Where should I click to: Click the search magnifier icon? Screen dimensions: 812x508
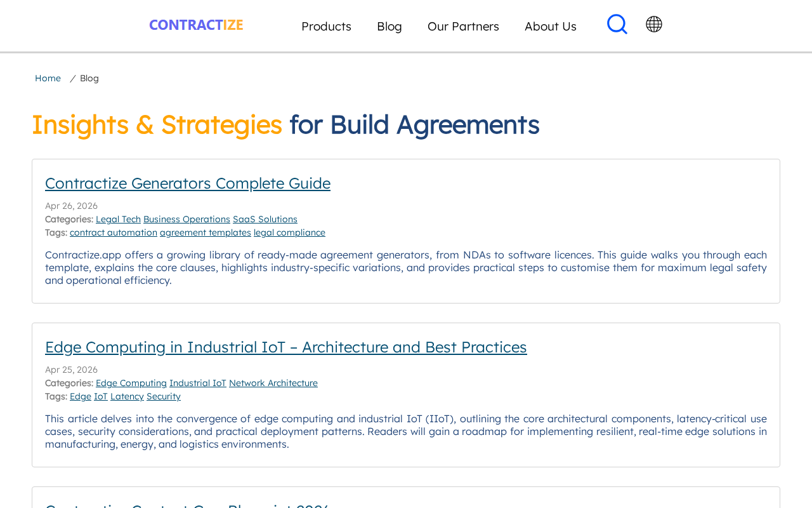click(x=617, y=24)
